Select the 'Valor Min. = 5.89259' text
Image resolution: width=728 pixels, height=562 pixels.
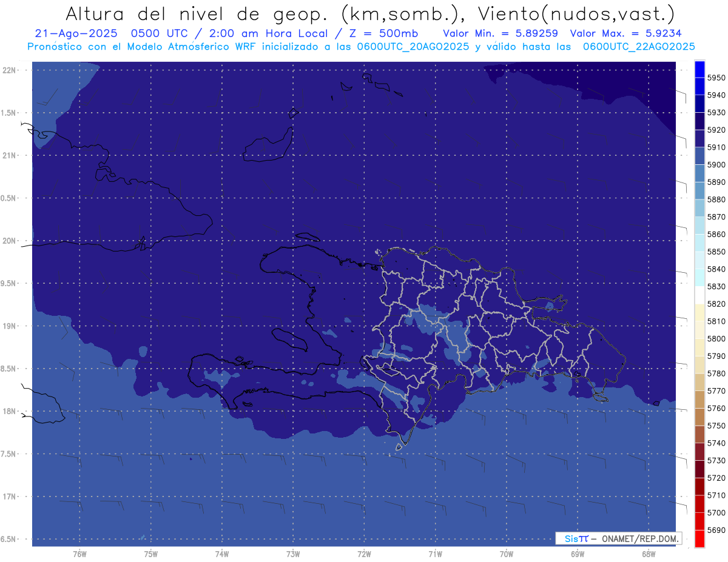pos(501,33)
